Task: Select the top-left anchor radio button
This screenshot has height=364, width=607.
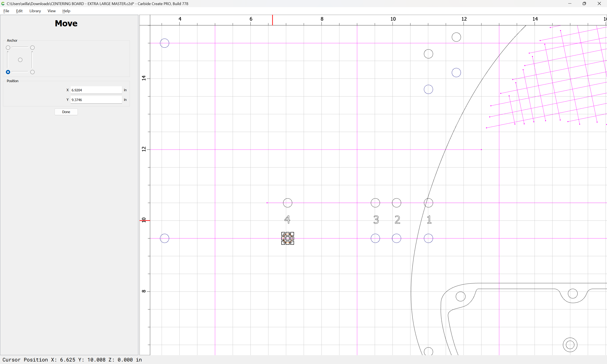Action: (8, 48)
